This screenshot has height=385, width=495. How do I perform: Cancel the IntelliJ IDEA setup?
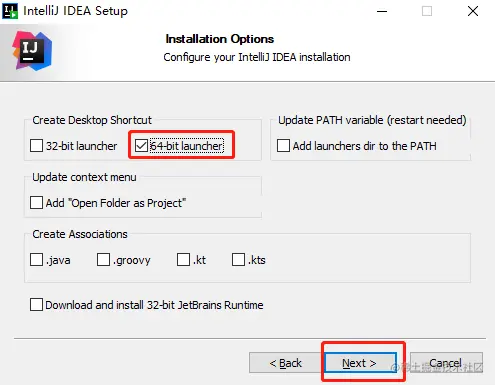coord(446,363)
